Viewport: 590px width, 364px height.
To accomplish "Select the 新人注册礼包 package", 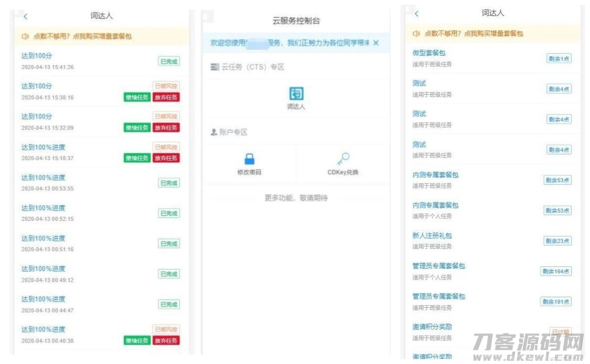I will 432,235.
